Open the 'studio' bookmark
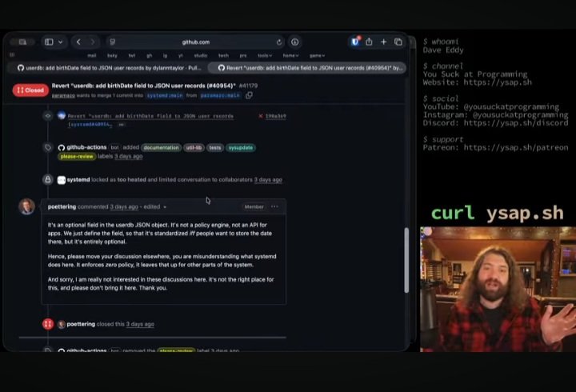Screen dimensions: 576x392 tap(201, 55)
